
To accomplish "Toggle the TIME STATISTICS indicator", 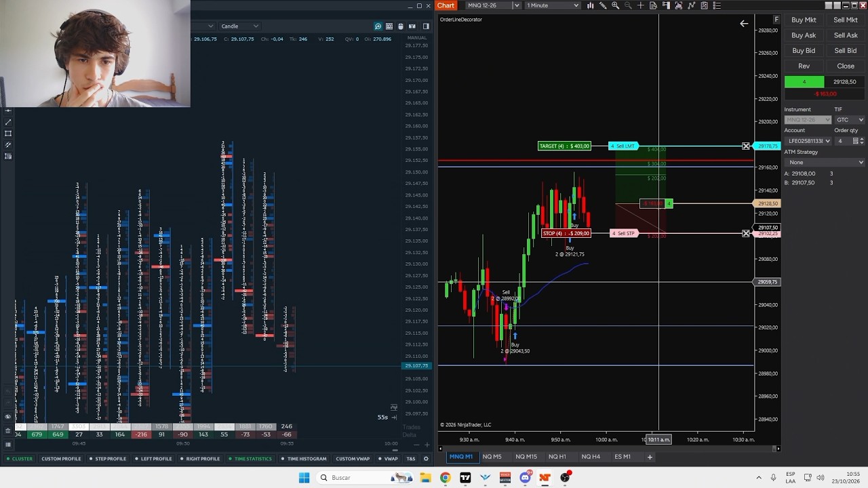I will pos(250,459).
